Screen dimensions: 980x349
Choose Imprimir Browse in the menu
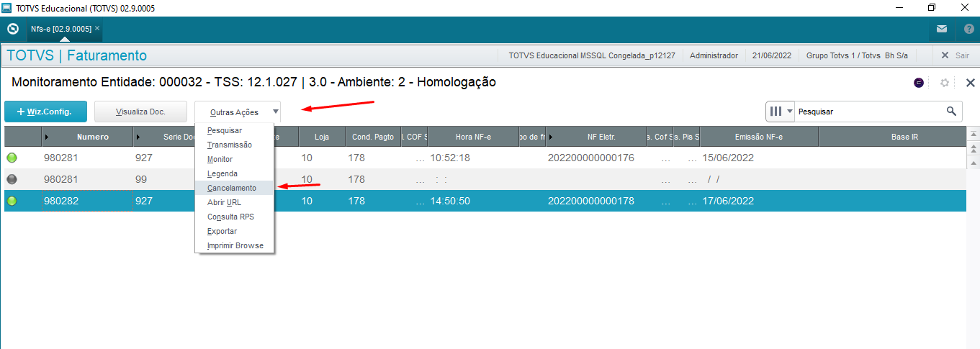234,245
